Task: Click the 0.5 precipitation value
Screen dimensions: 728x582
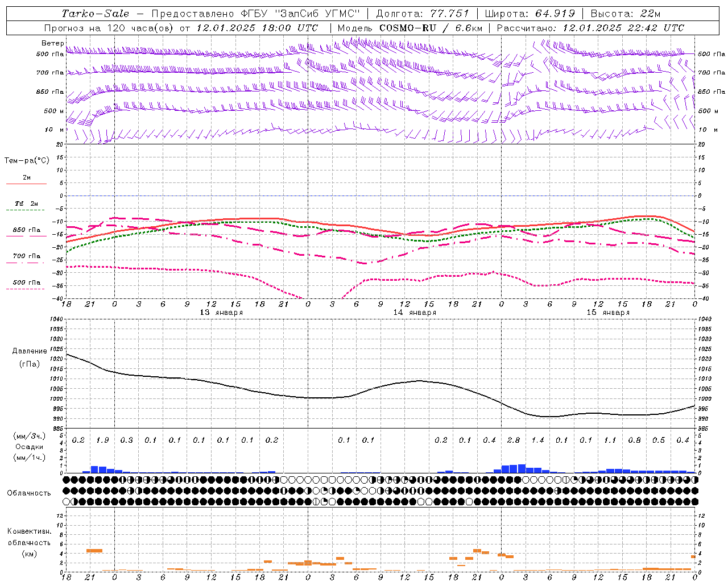Action: tap(659, 440)
